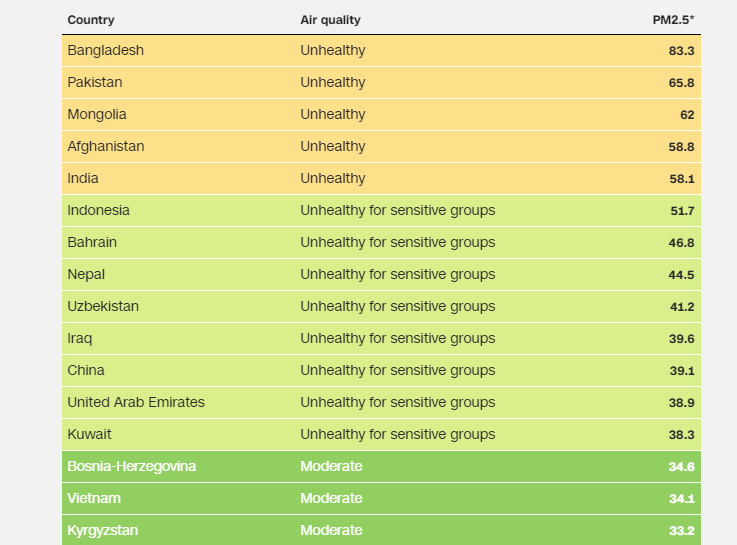This screenshot has height=545, width=737.
Task: Click the Air quality column header
Action: pyautogui.click(x=330, y=20)
